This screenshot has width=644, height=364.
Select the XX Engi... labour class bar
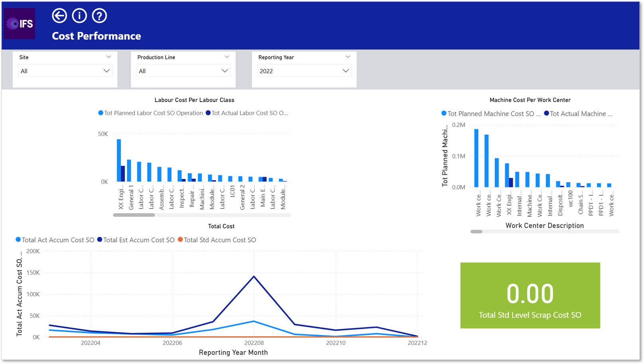[119, 160]
